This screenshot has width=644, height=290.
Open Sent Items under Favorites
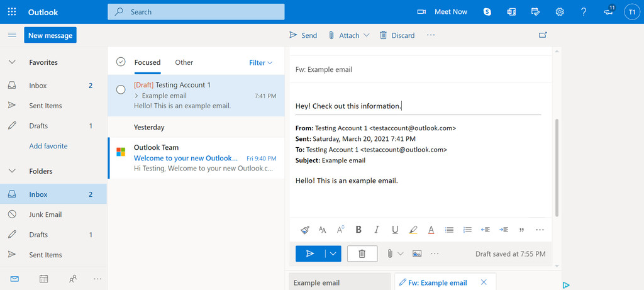coord(53,106)
